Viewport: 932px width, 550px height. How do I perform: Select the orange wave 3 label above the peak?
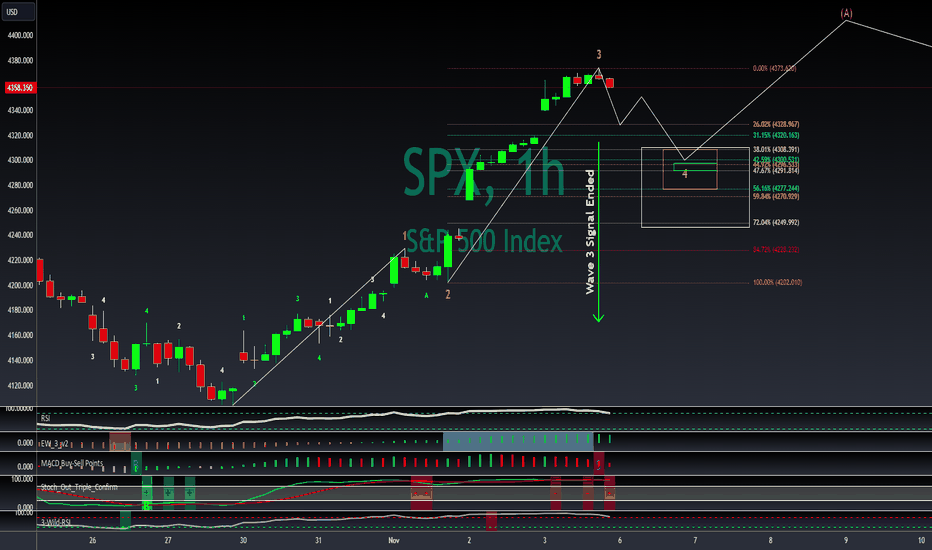(599, 55)
